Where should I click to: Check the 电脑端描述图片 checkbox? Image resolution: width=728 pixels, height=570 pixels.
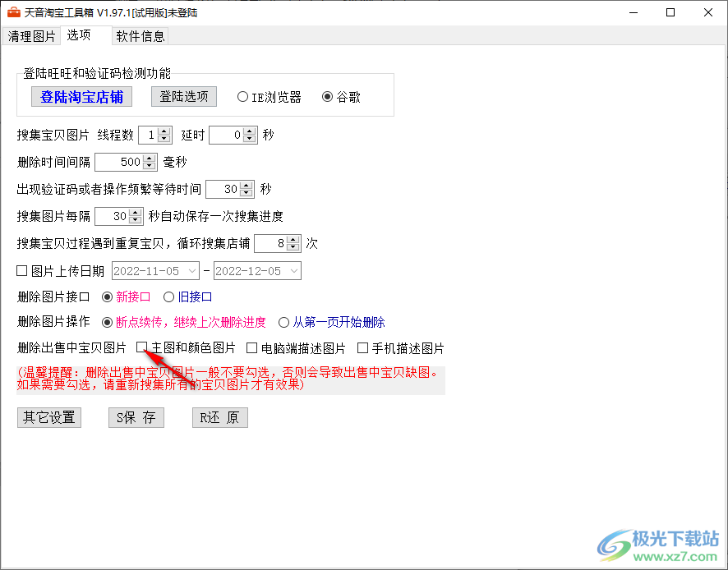(251, 347)
